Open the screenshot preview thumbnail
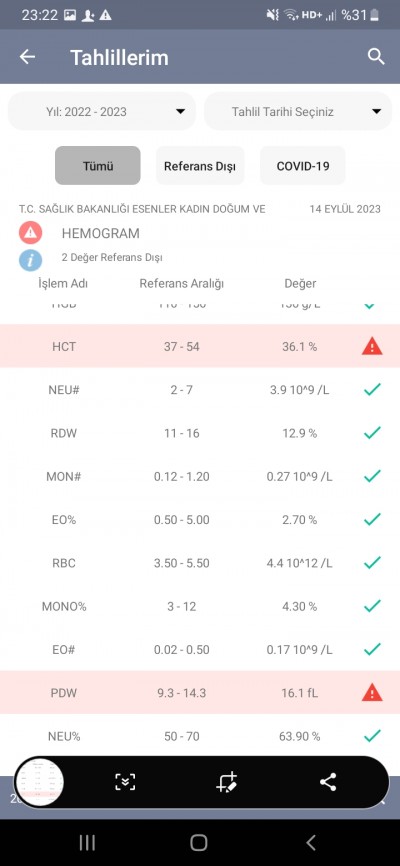The height and width of the screenshot is (866, 400). (x=39, y=781)
